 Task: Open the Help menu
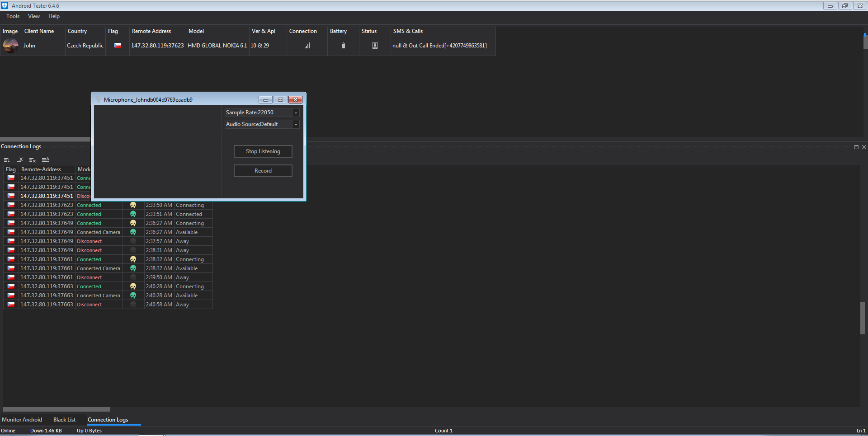click(x=54, y=16)
